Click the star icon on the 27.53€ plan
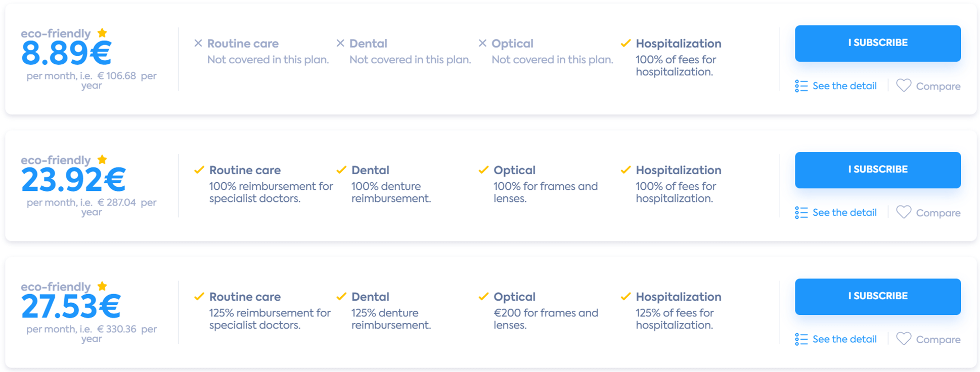This screenshot has width=980, height=372. tap(102, 286)
